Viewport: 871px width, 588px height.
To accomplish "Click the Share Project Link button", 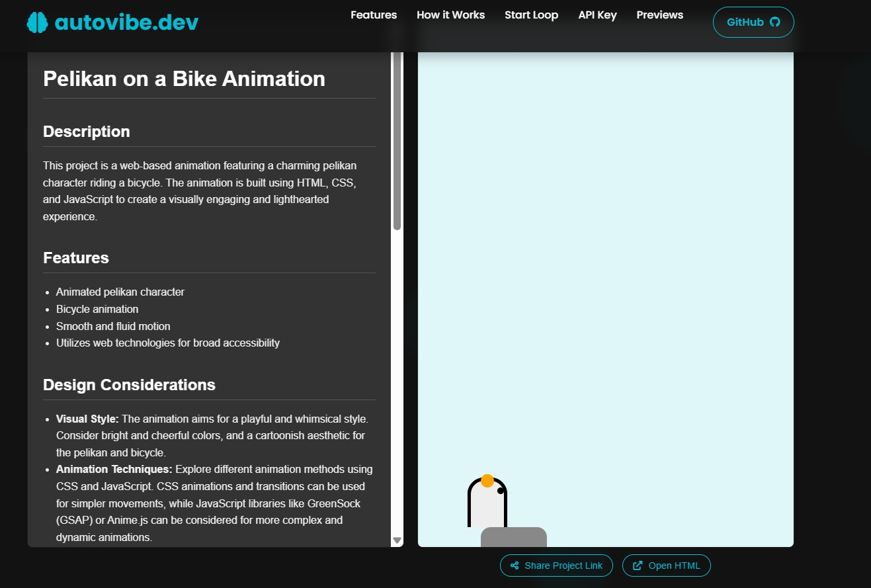I will point(556,566).
